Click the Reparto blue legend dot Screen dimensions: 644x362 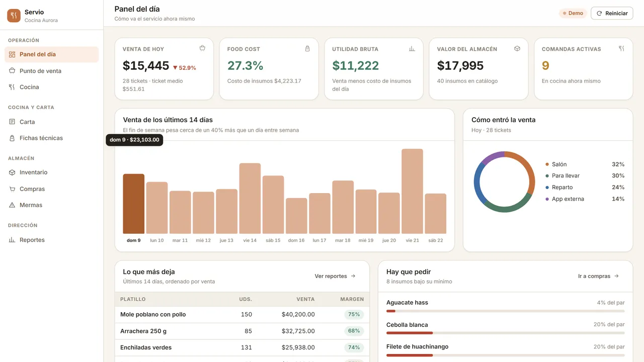(547, 188)
